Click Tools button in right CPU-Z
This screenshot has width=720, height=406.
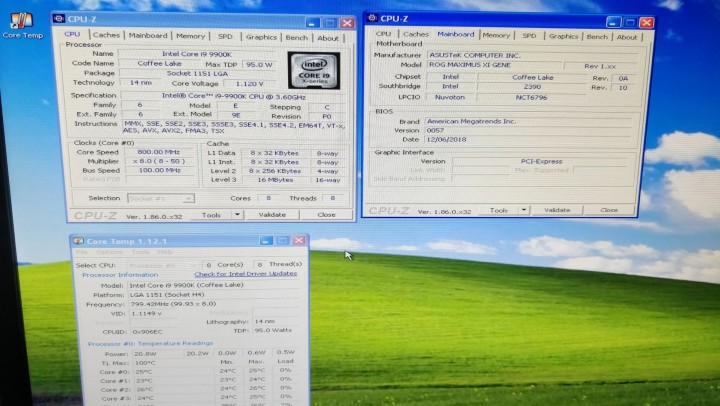pyautogui.click(x=499, y=210)
